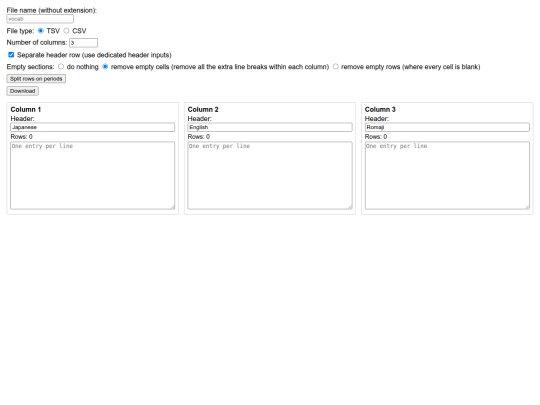
Task: Click the File name input field
Action: [x=40, y=19]
